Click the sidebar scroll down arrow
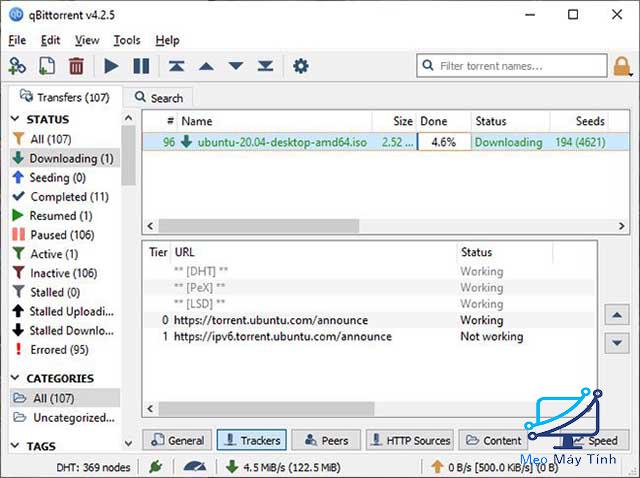The image size is (640, 478). click(128, 443)
